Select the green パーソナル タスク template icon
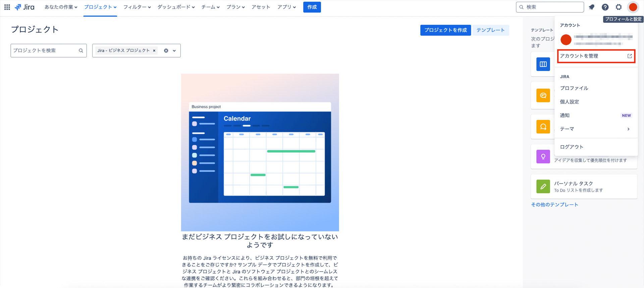Image resolution: width=644 pixels, height=288 pixels. pos(543,187)
